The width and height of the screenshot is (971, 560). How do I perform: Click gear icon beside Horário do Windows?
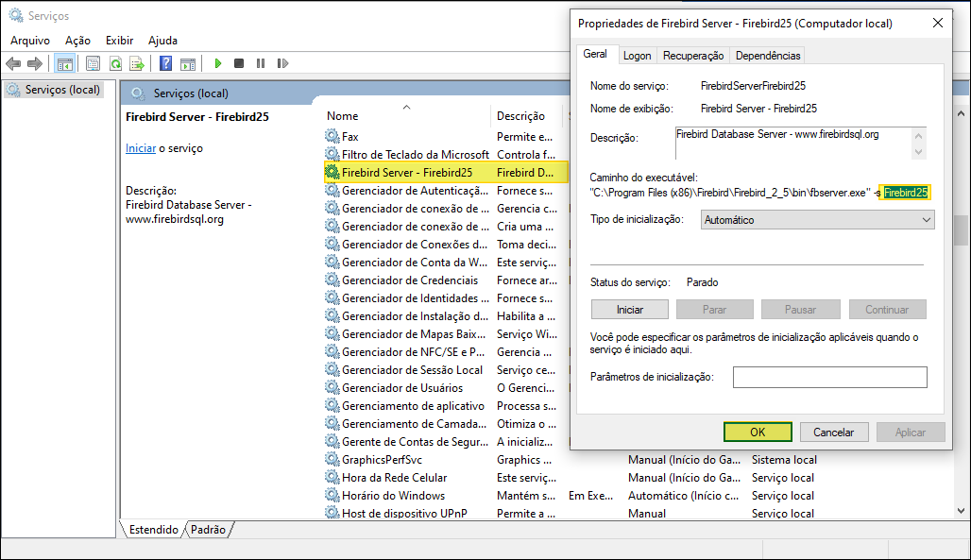(x=332, y=496)
